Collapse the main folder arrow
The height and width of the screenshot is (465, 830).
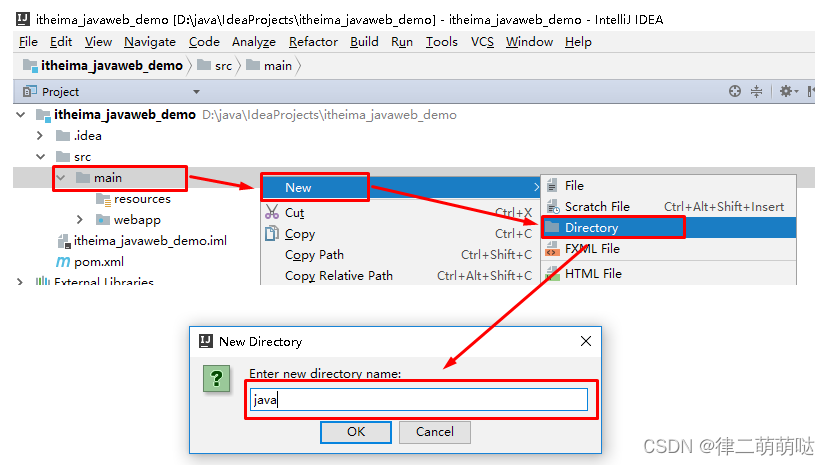pyautogui.click(x=61, y=178)
